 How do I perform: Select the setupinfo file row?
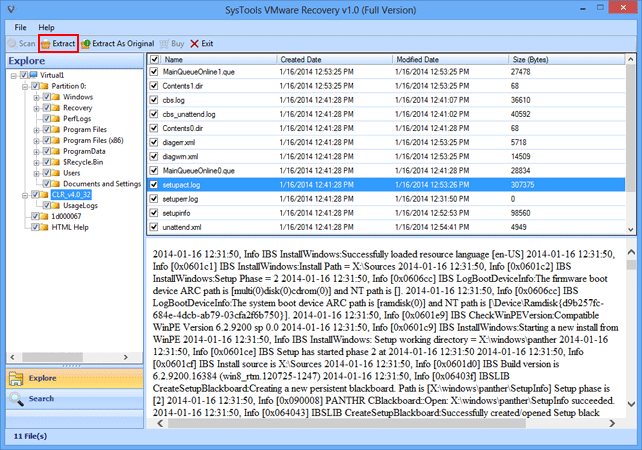pos(386,213)
